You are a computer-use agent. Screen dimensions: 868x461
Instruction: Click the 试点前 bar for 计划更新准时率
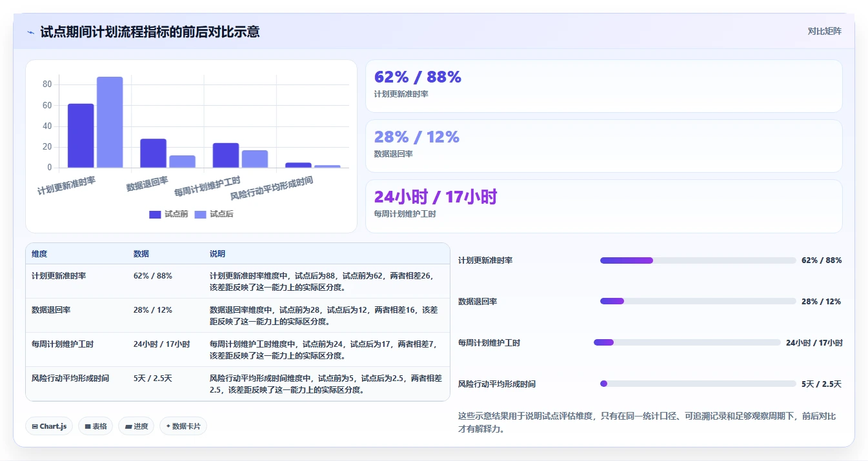(81, 135)
